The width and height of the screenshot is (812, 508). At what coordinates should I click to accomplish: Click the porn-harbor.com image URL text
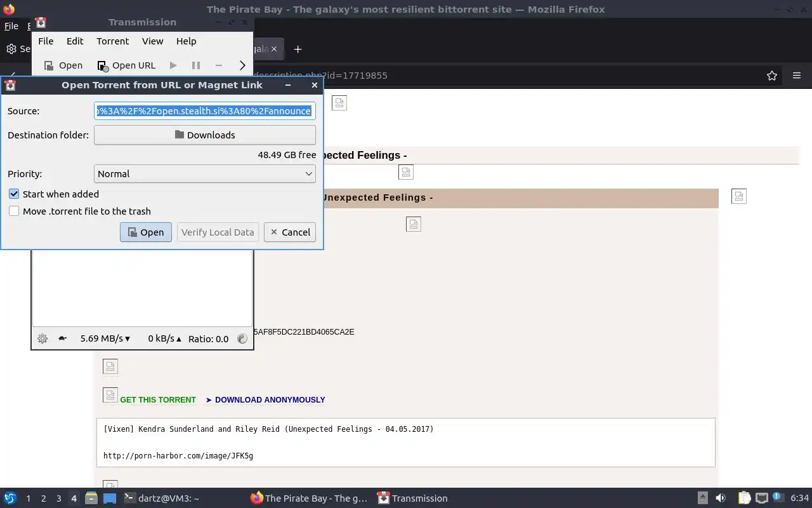(178, 455)
